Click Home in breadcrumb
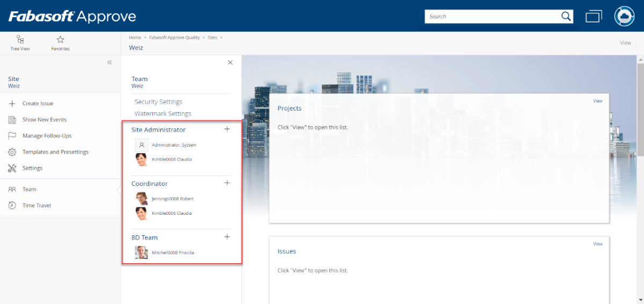The width and height of the screenshot is (644, 304). [x=135, y=38]
